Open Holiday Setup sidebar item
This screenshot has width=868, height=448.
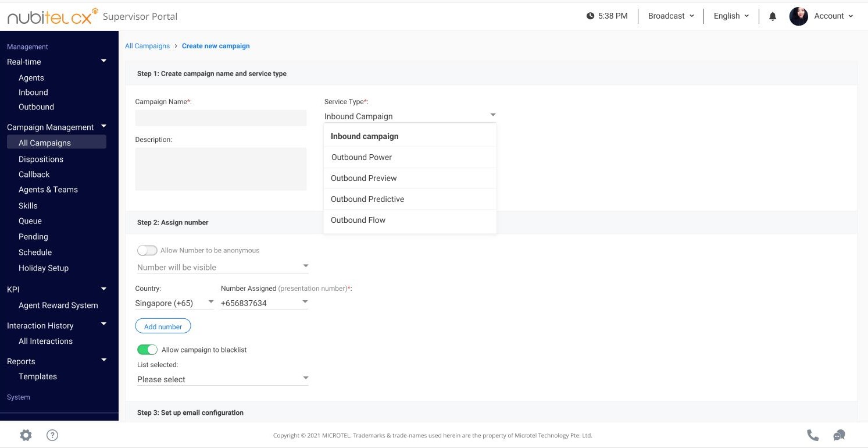tap(44, 268)
